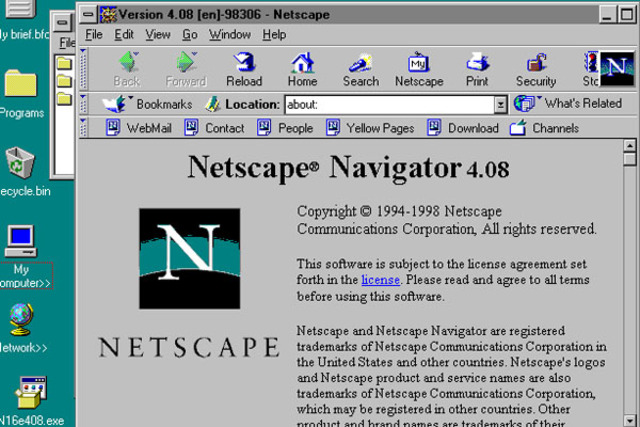The image size is (640, 427).
Task: Open the WebMail personal toolbar shortcut
Action: (139, 128)
